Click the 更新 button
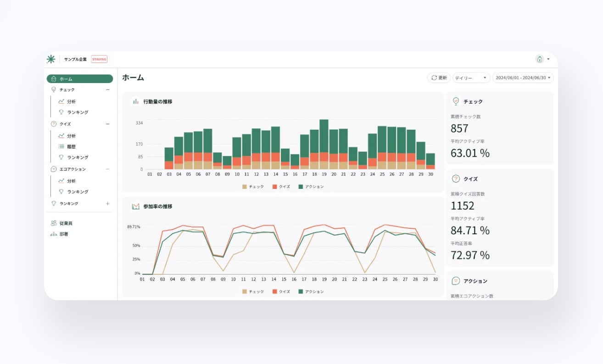Image resolution: width=603 pixels, height=364 pixels. [x=439, y=78]
